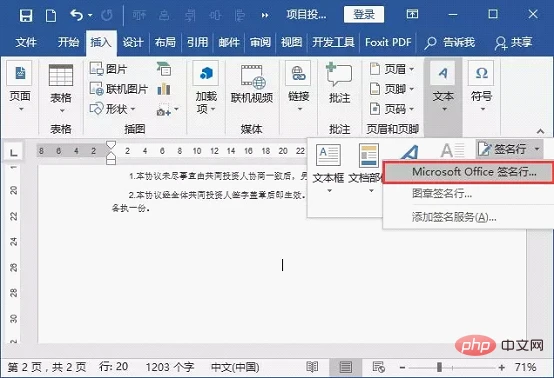Click the Redo icon

[107, 15]
